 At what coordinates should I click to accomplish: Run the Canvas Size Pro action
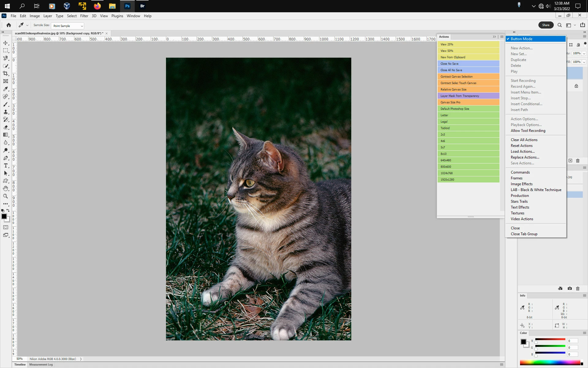pyautogui.click(x=468, y=102)
